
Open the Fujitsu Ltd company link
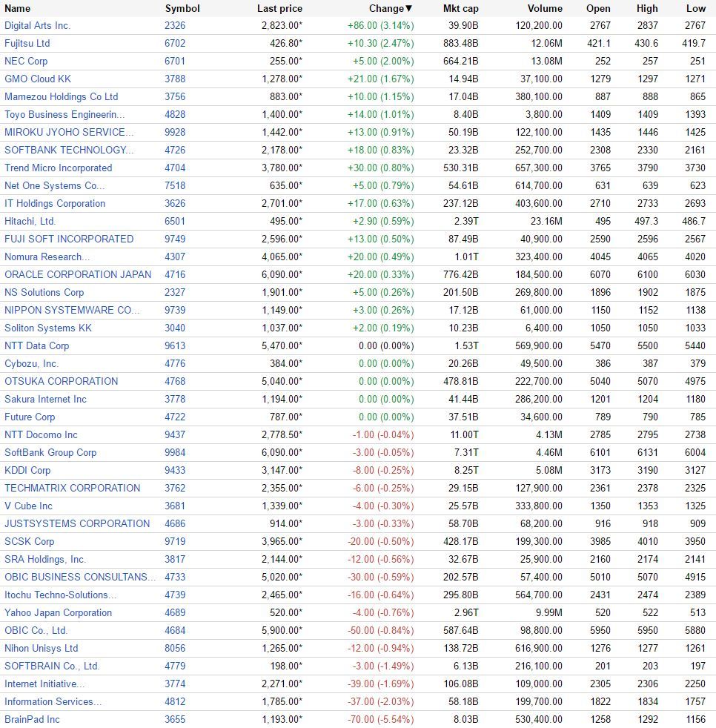(x=27, y=43)
